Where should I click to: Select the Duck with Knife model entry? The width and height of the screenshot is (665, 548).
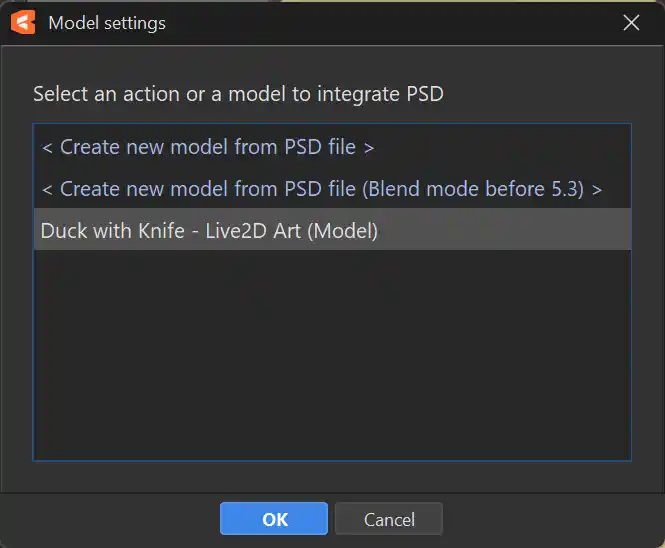(209, 230)
